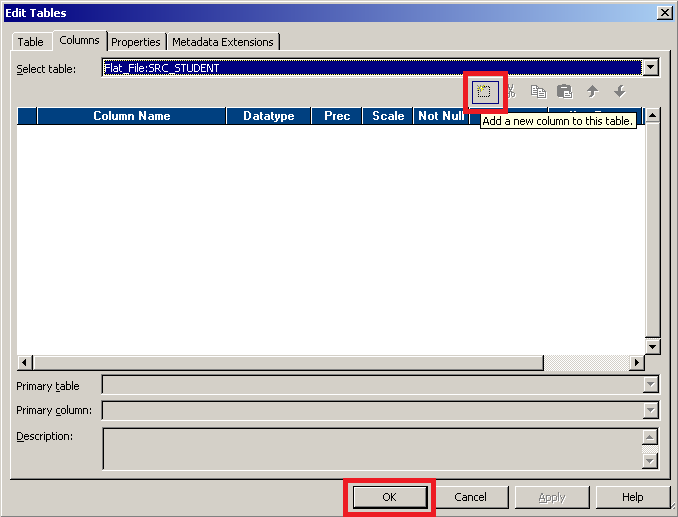Click the Apply button

point(552,497)
